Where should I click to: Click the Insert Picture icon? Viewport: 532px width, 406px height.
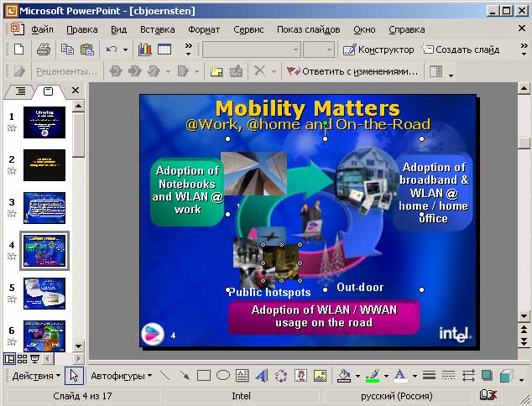[x=319, y=376]
